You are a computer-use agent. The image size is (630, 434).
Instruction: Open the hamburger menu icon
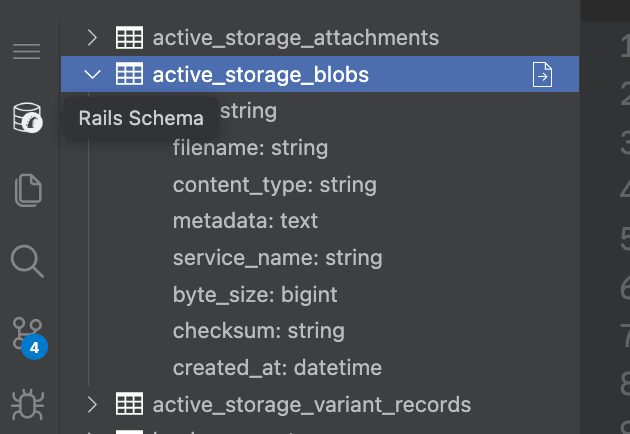click(27, 51)
